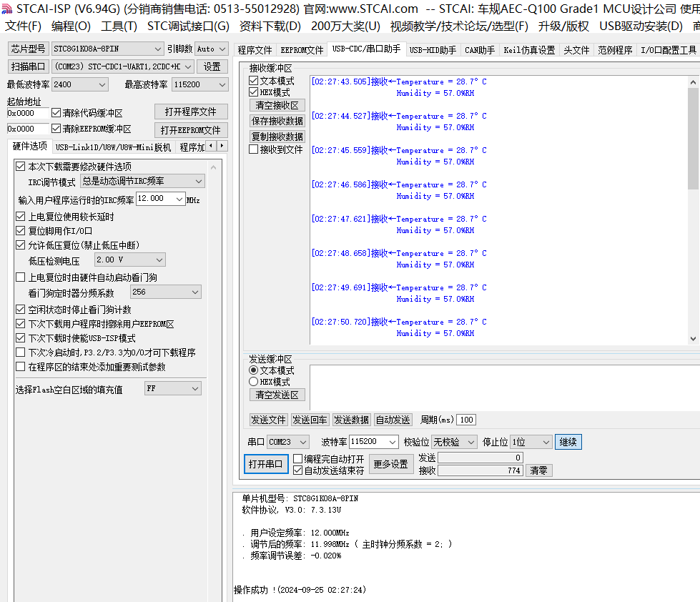This screenshot has width=700, height=602.
Task: Switch to the 程序文件 tab
Action: (x=255, y=50)
